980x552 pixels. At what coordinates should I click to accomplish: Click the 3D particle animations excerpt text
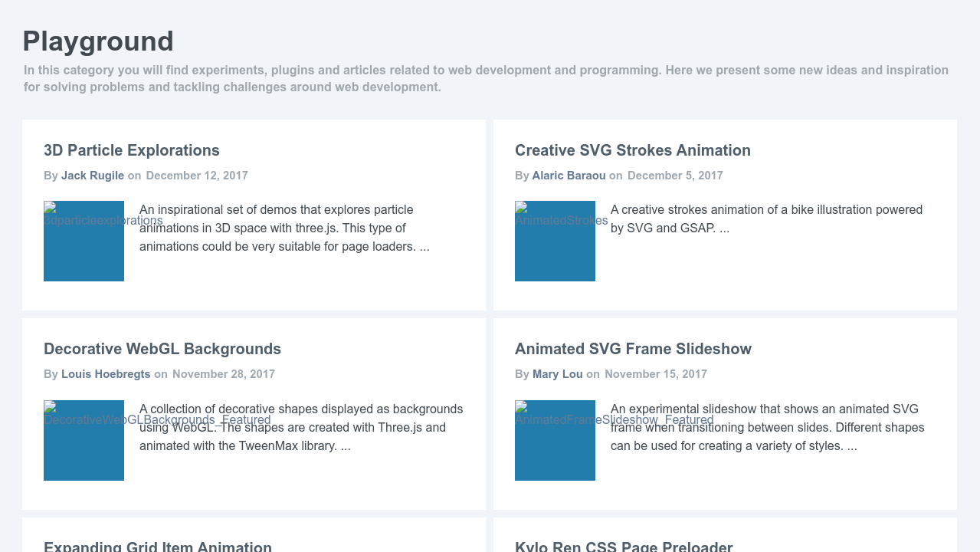tap(284, 228)
